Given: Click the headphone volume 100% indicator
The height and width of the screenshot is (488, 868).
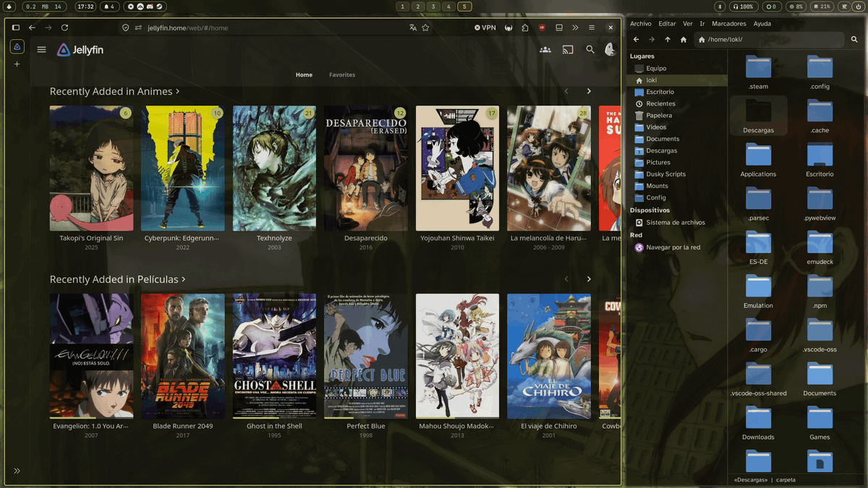Looking at the screenshot, I should tap(744, 7).
